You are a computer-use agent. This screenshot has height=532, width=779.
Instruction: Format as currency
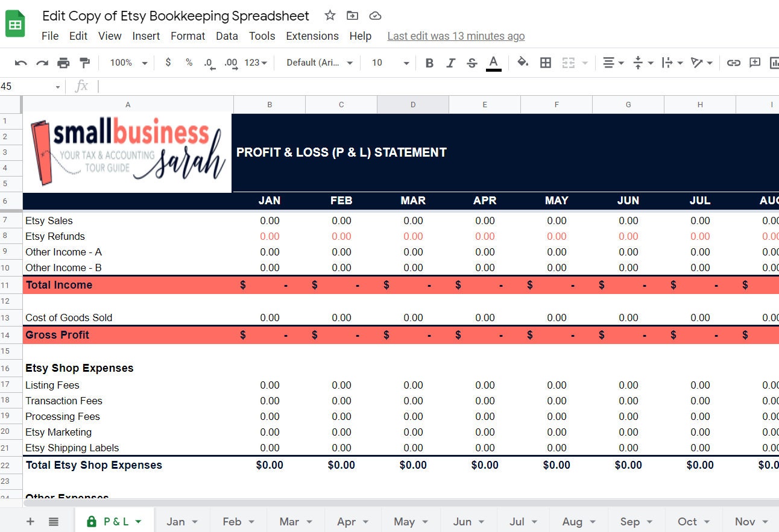168,63
